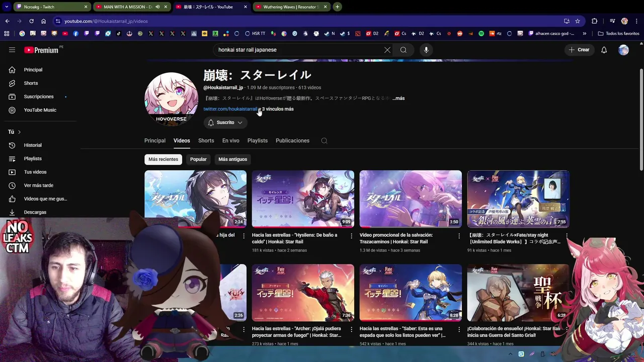Search within channel magnifier icon
644x362 pixels.
point(324,141)
